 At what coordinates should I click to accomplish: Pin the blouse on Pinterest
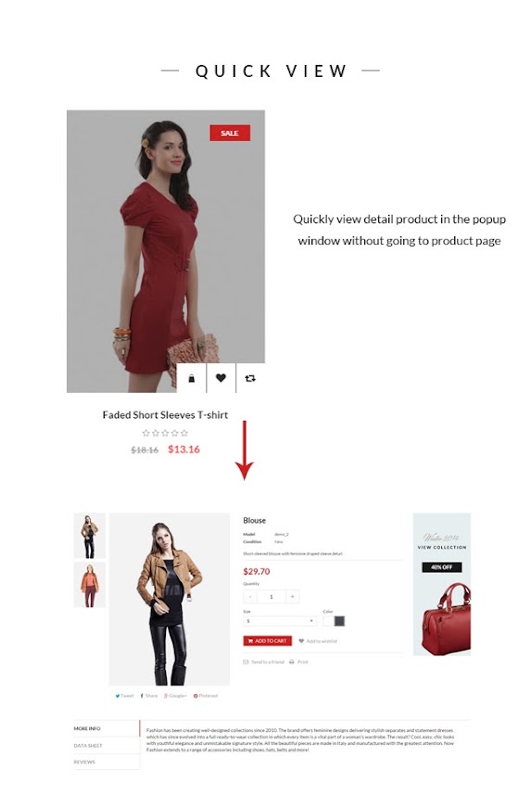click(x=206, y=696)
